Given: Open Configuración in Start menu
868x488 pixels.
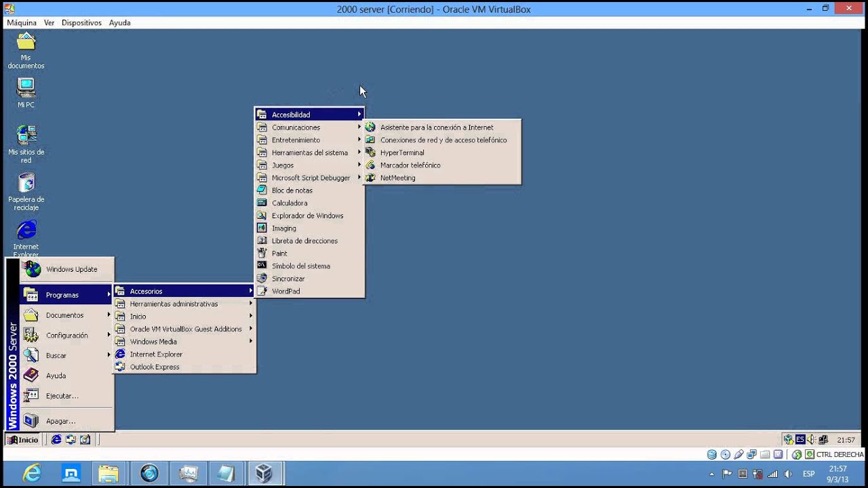Looking at the screenshot, I should 66,335.
